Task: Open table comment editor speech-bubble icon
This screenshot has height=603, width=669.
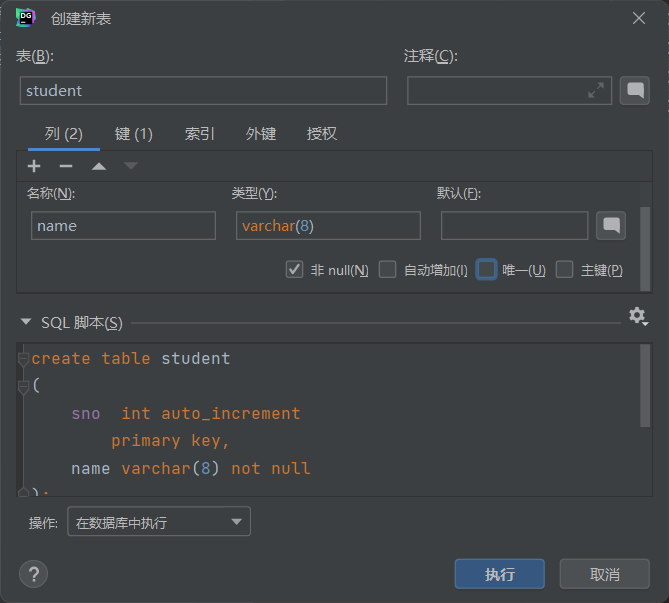Action: pos(634,91)
